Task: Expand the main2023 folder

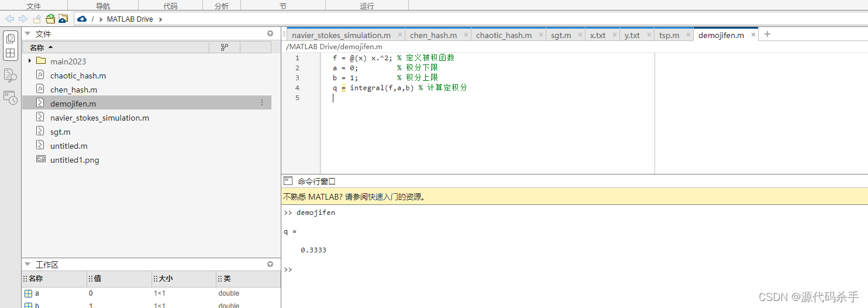Action: click(29, 61)
